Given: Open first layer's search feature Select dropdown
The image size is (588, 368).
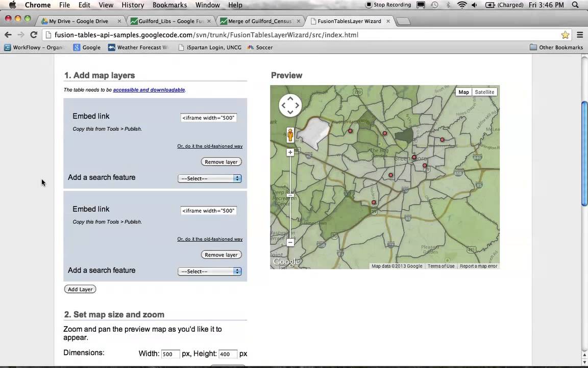Looking at the screenshot, I should [x=210, y=178].
